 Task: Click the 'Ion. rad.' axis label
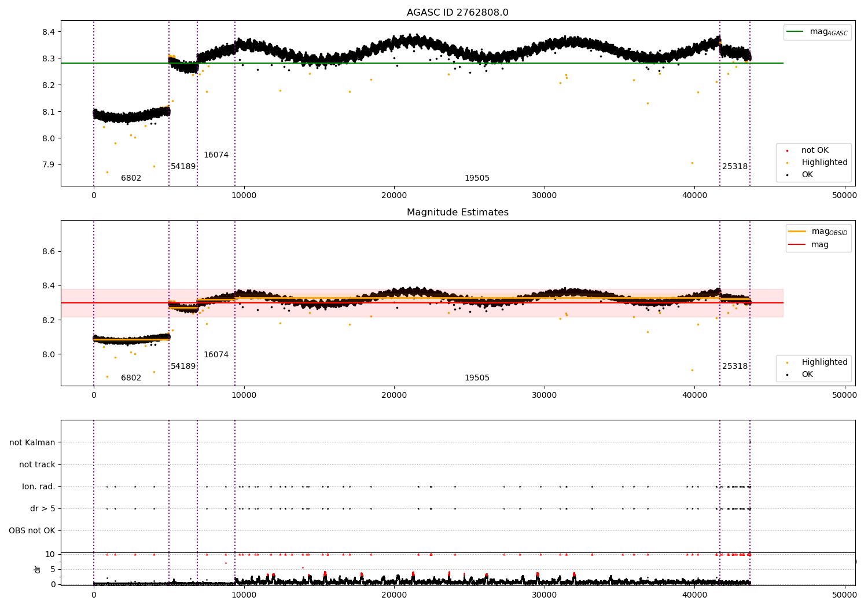pyautogui.click(x=39, y=487)
